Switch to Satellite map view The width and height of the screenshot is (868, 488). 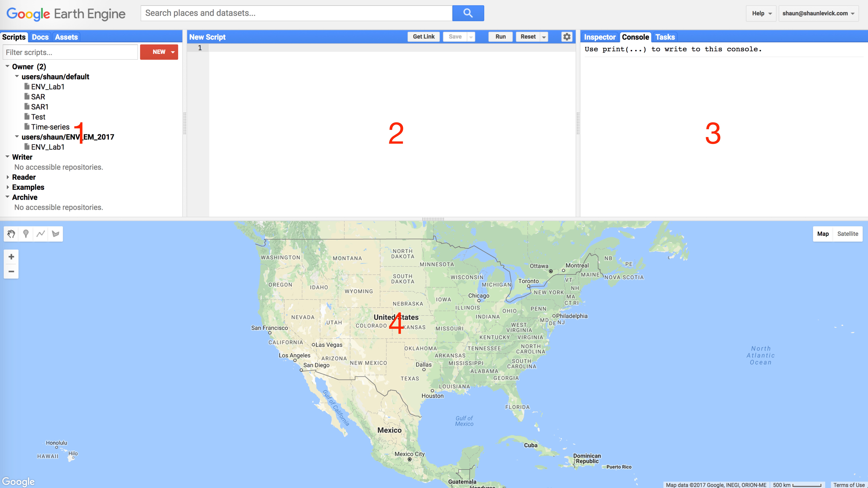coord(848,233)
